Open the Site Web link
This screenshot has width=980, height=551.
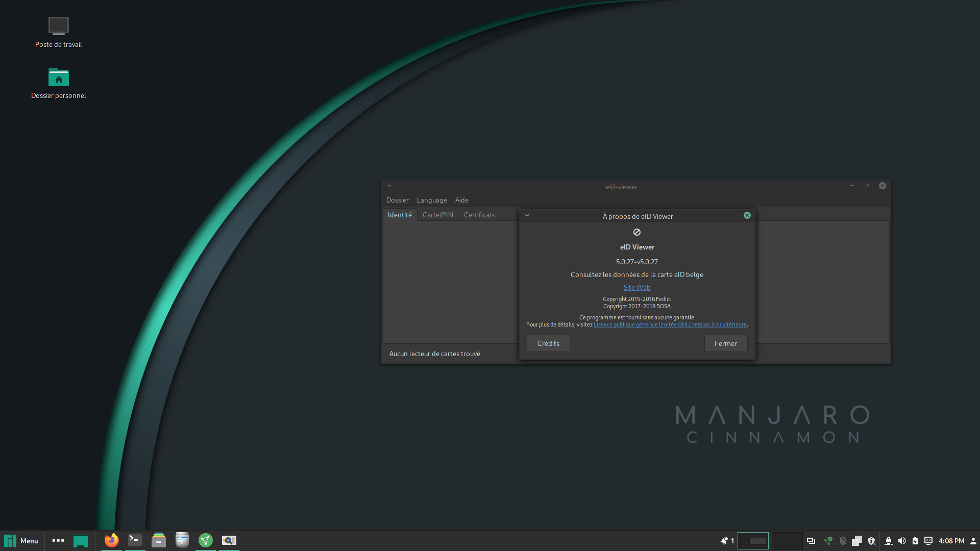(x=636, y=287)
